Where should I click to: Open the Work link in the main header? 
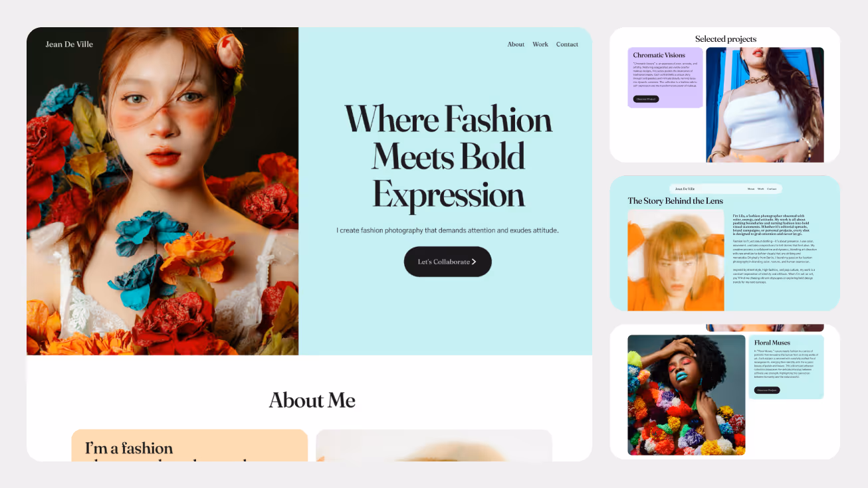tap(540, 44)
